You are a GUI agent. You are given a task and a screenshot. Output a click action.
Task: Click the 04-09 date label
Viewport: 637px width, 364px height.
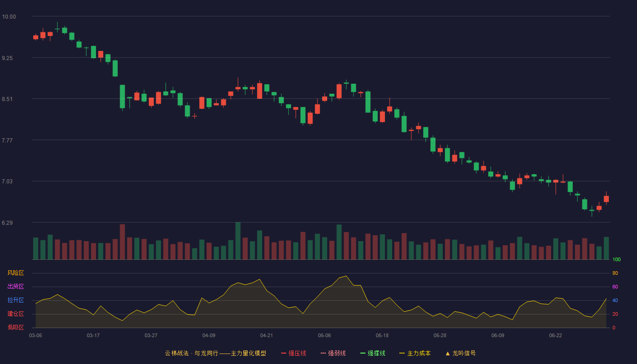pos(209,335)
